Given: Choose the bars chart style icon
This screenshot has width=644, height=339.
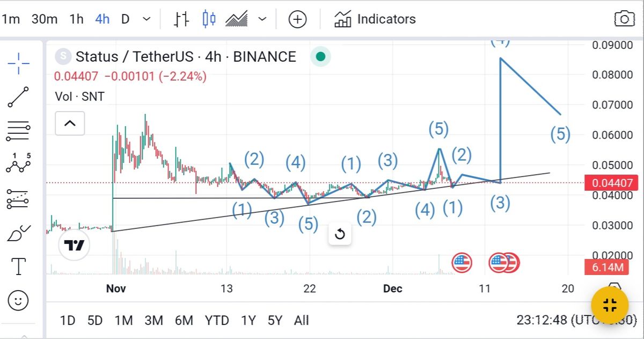Looking at the screenshot, I should pos(182,19).
